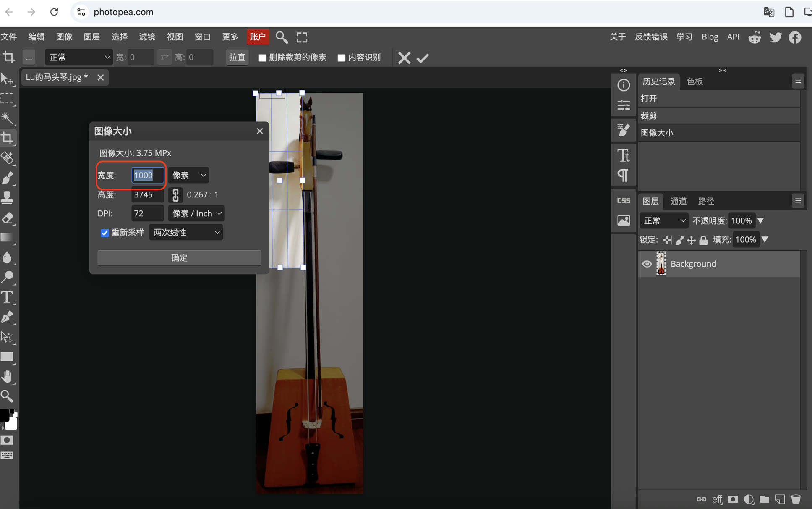Select the Brush tool
The width and height of the screenshot is (812, 509).
tap(8, 178)
